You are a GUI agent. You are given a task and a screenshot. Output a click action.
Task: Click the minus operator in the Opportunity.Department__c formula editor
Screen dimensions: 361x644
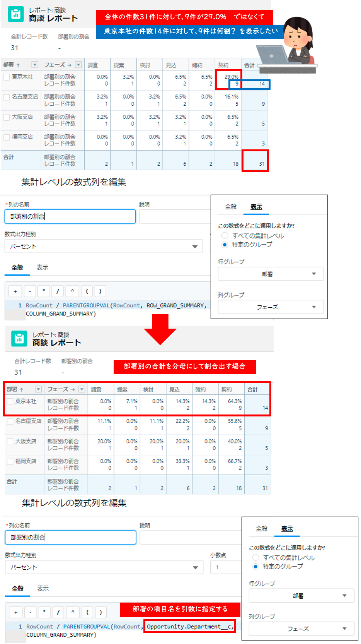tap(30, 612)
